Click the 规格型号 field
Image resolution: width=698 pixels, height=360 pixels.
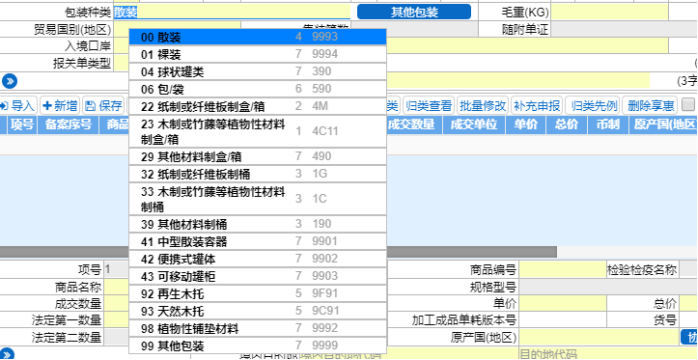point(608,287)
